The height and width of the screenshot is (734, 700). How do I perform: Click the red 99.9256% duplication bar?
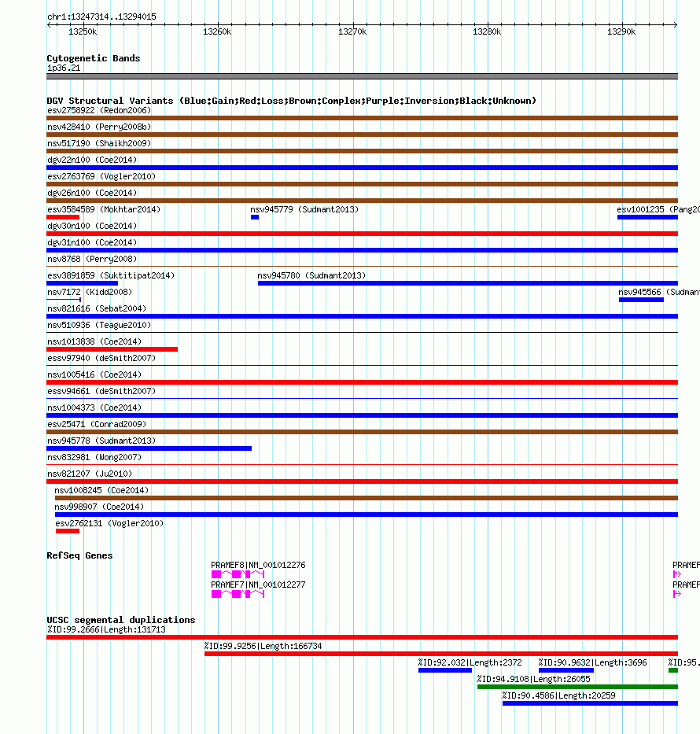(441, 654)
